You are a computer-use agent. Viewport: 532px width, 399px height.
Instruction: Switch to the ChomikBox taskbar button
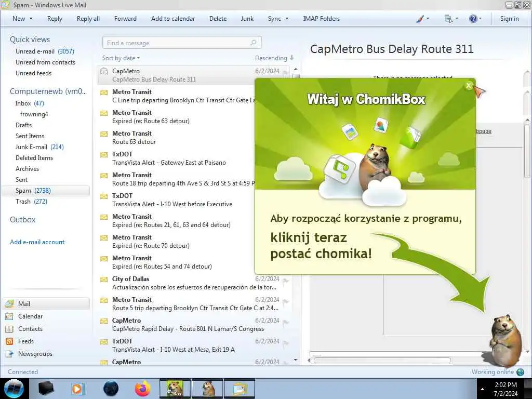(175, 389)
